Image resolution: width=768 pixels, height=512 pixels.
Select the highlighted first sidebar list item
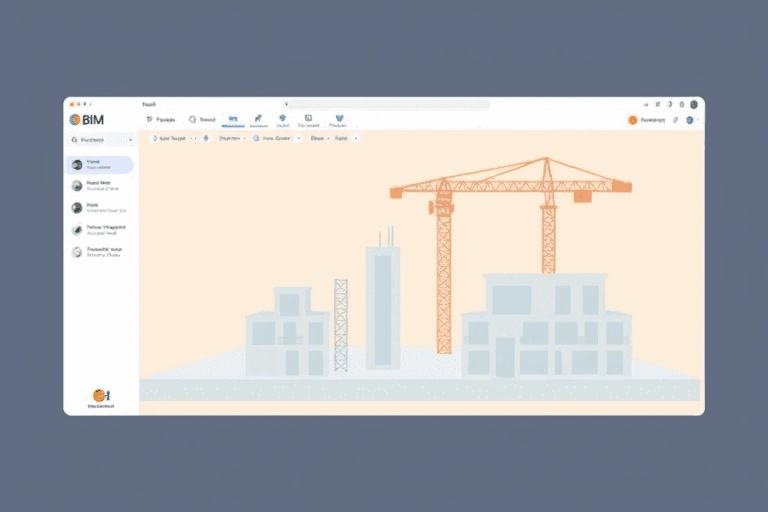[x=100, y=164]
